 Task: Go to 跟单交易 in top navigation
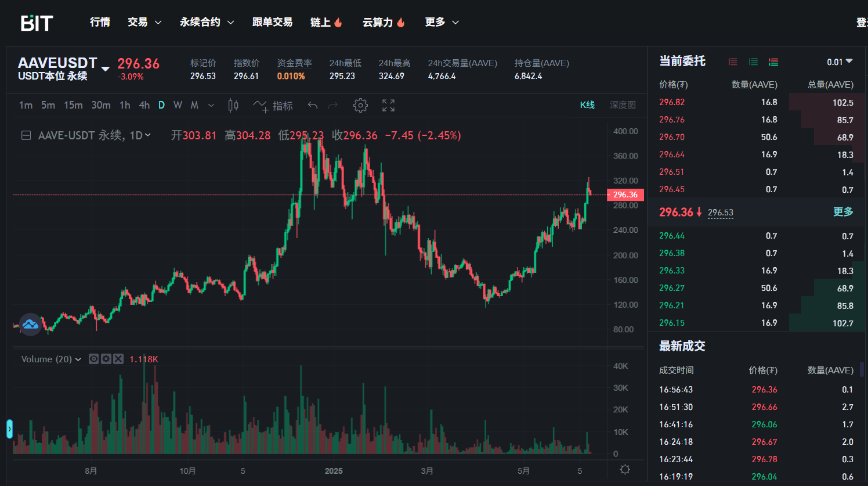tap(272, 22)
